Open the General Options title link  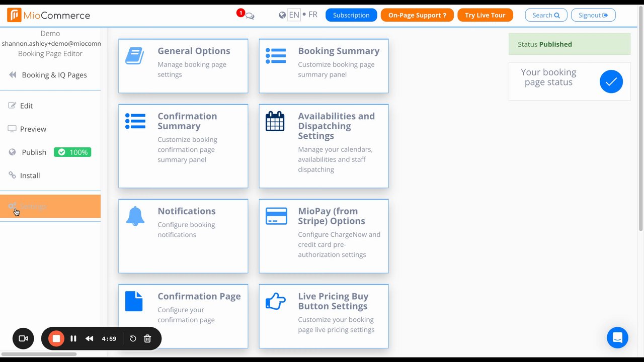(x=194, y=51)
